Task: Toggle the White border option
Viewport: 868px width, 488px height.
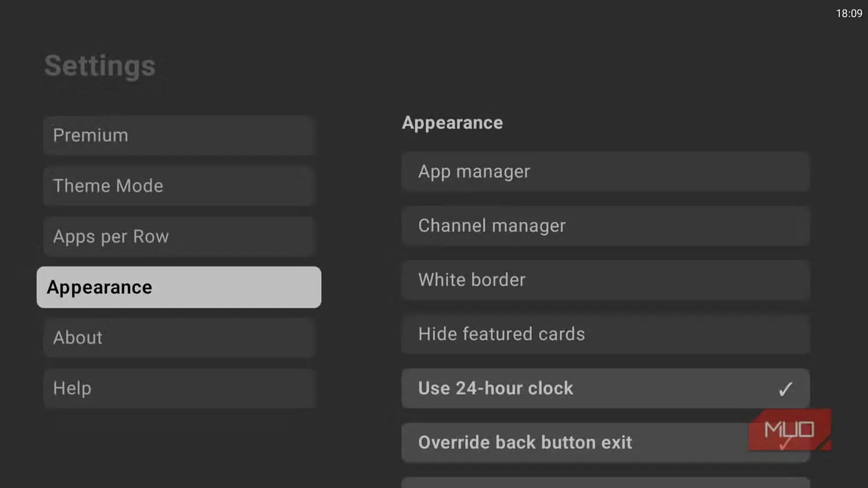Action: pyautogui.click(x=605, y=280)
